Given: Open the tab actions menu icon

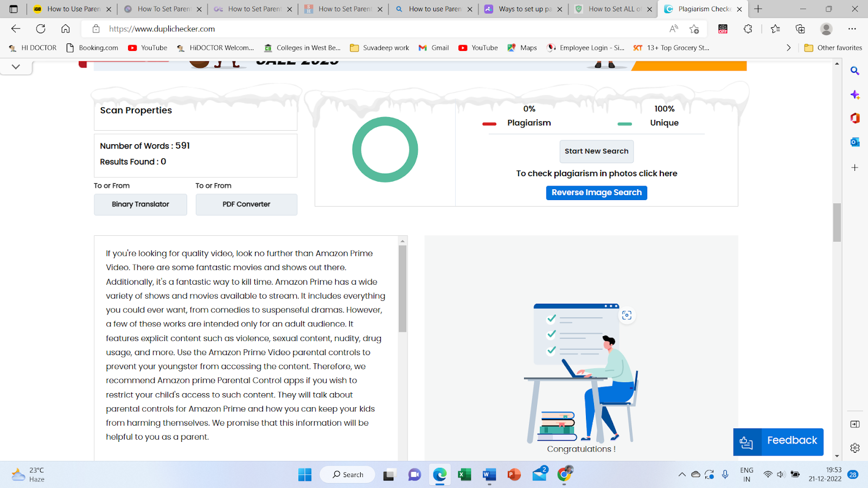Looking at the screenshot, I should pos(14,9).
